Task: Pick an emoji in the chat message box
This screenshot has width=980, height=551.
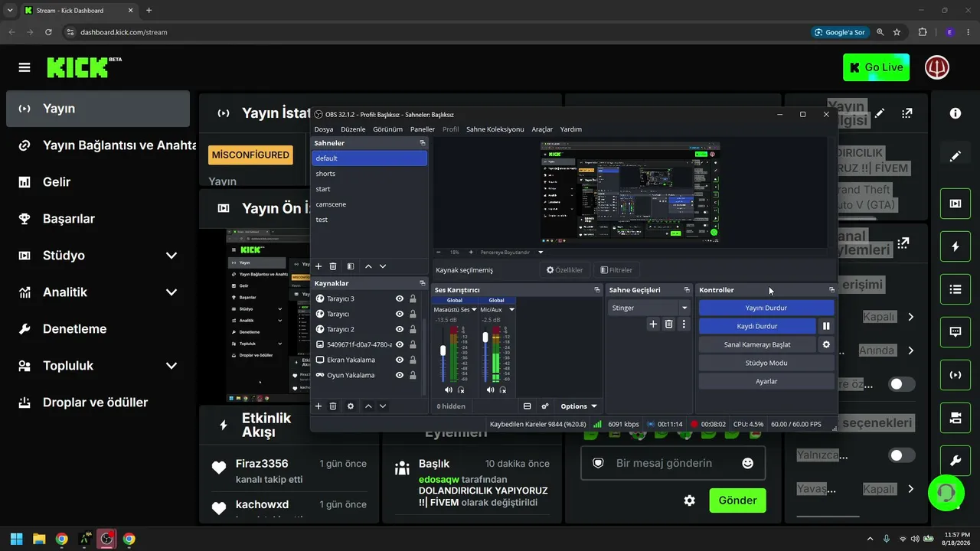Action: tap(748, 463)
